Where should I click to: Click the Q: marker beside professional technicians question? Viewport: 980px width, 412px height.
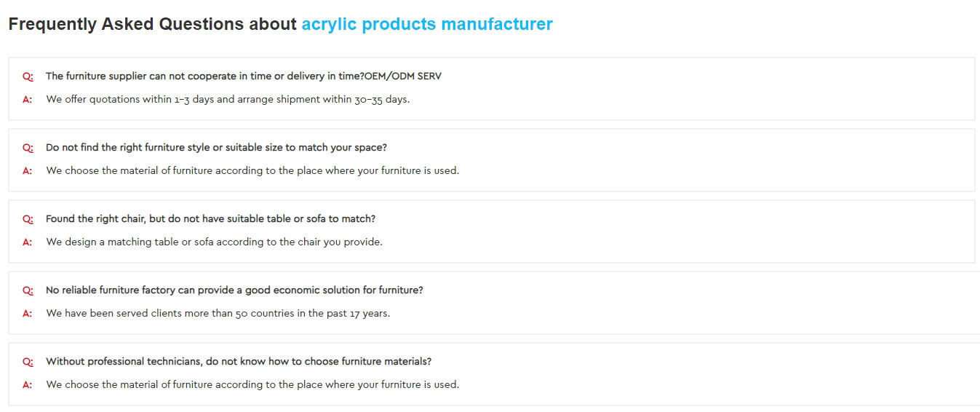[x=28, y=362]
